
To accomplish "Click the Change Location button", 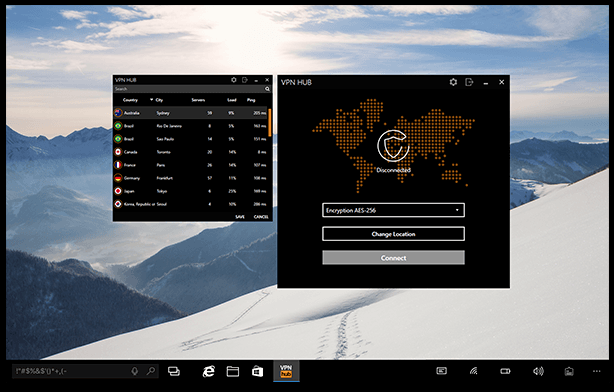I will click(393, 234).
